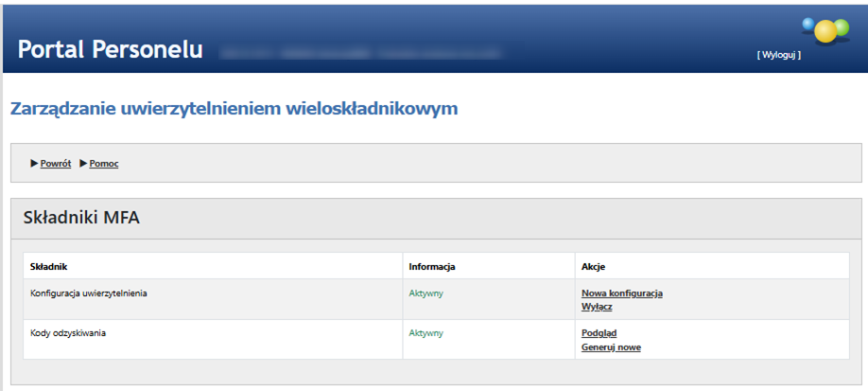This screenshot has width=868, height=391.
Task: Click the Informacja column header
Action: pyautogui.click(x=432, y=267)
